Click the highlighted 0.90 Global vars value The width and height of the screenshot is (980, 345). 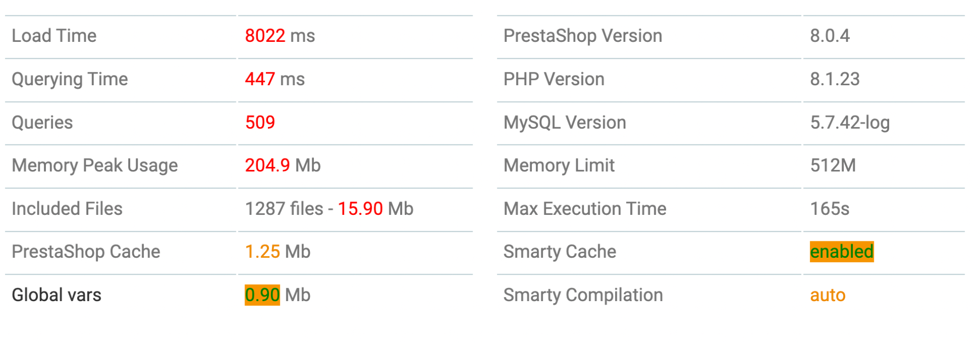262,295
